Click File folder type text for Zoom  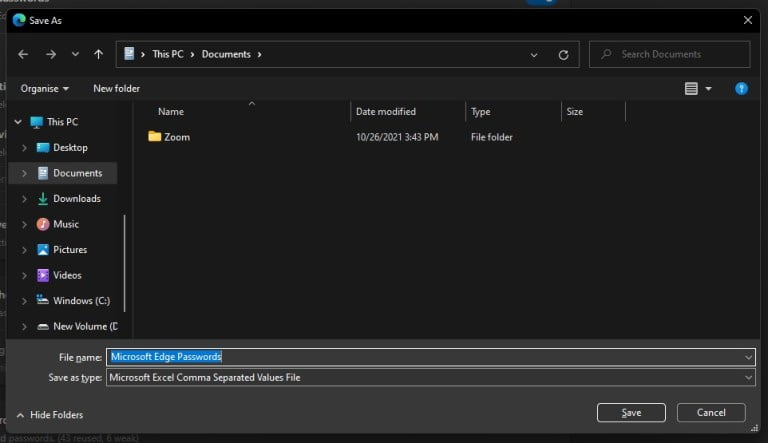pyautogui.click(x=492, y=137)
